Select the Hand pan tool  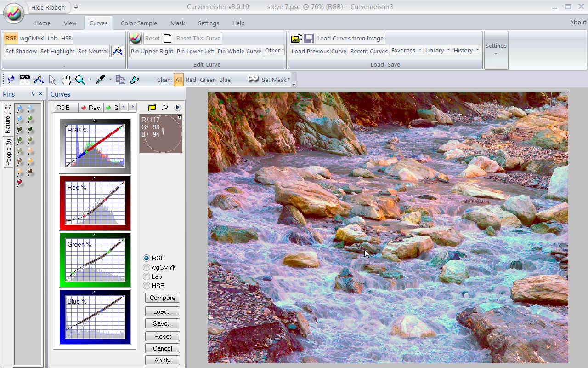click(x=67, y=80)
